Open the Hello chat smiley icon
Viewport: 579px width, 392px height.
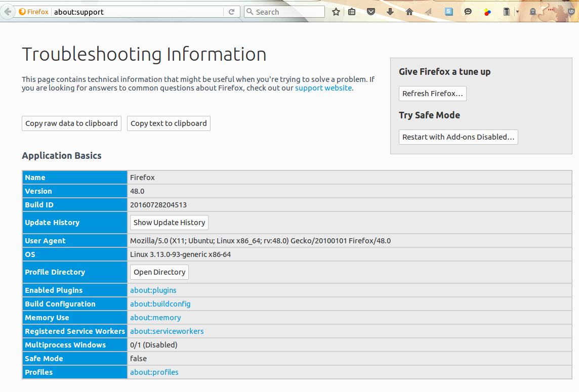[468, 12]
